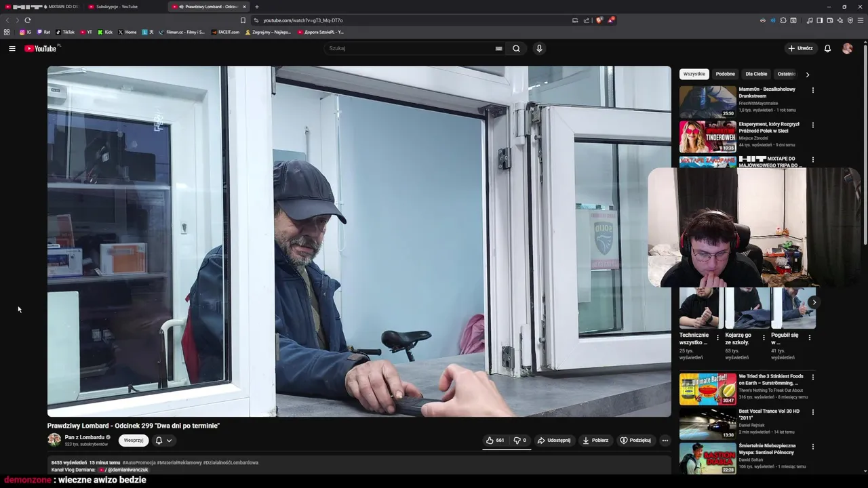The width and height of the screenshot is (868, 488).
Task: Open more actions ellipsis under the video
Action: tap(665, 440)
